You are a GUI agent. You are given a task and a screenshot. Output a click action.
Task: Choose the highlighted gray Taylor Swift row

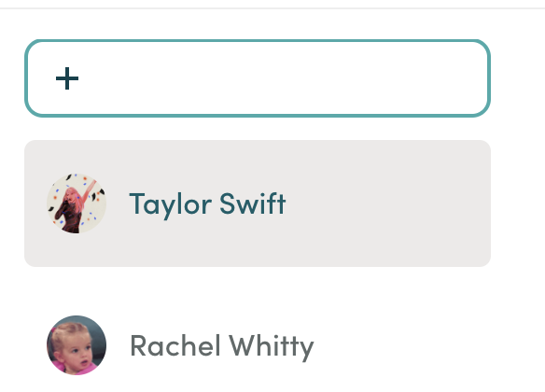(x=258, y=203)
